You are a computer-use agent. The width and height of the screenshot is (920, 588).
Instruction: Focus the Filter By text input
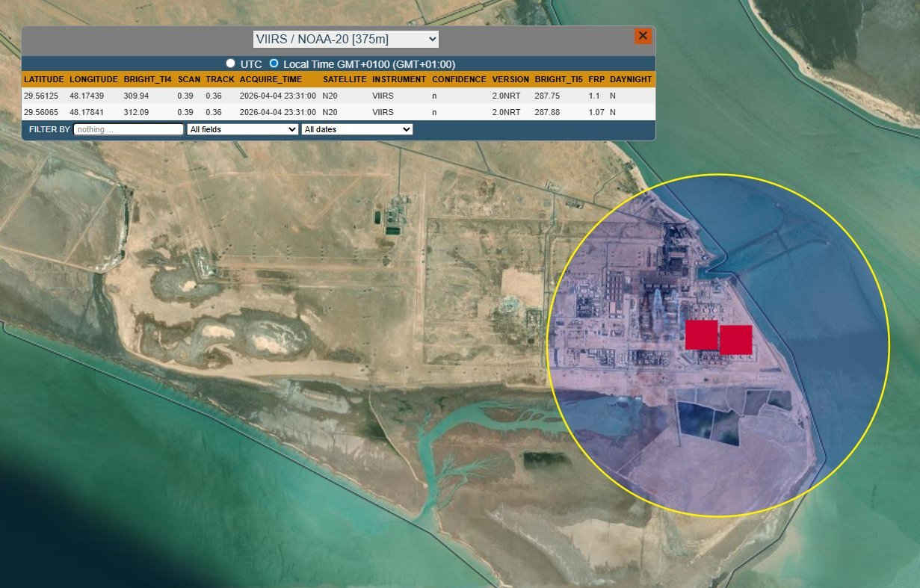click(x=129, y=129)
